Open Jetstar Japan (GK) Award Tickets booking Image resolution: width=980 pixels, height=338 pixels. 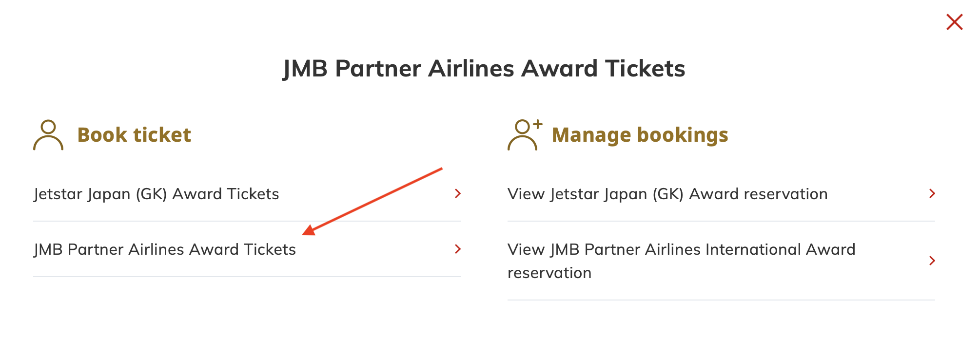(157, 194)
